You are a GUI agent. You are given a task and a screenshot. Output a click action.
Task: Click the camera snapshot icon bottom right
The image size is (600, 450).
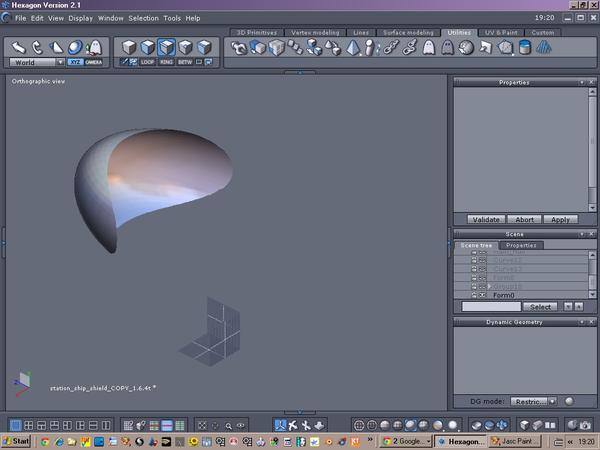point(584,425)
